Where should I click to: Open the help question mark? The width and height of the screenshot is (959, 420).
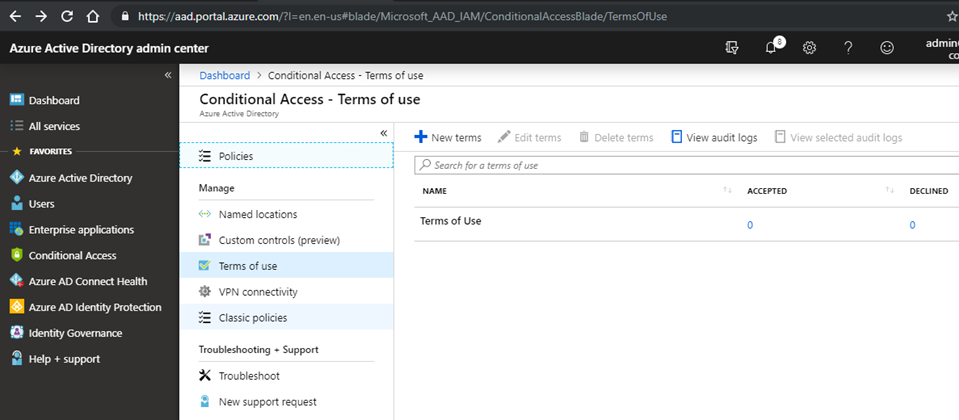click(848, 48)
